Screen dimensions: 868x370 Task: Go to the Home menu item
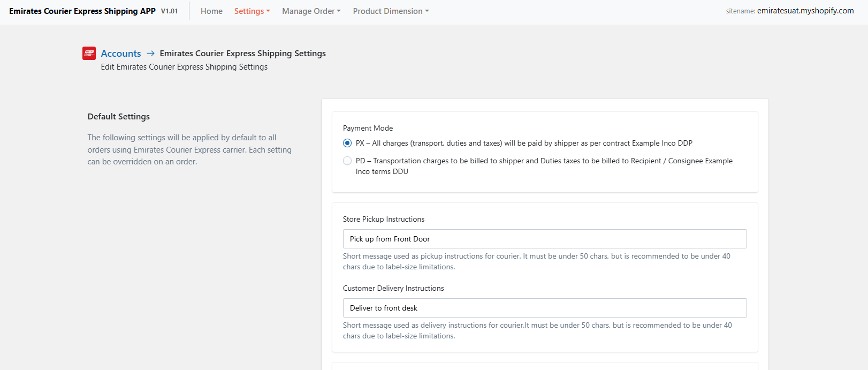click(x=211, y=11)
